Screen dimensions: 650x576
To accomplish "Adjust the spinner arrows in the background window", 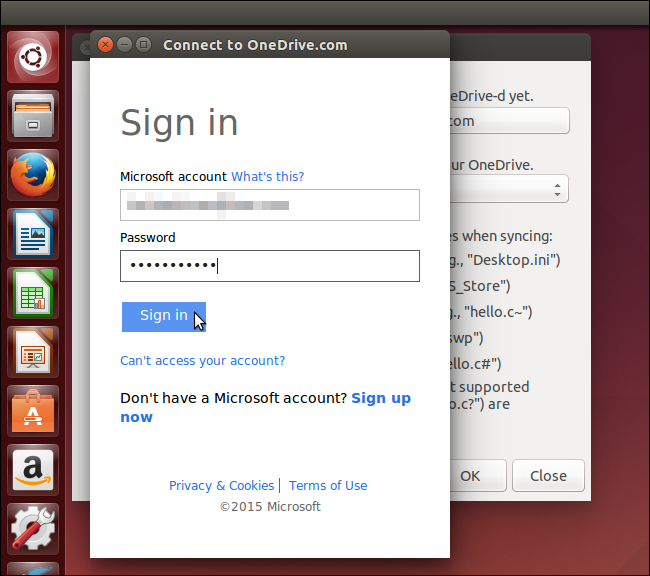I will 558,190.
